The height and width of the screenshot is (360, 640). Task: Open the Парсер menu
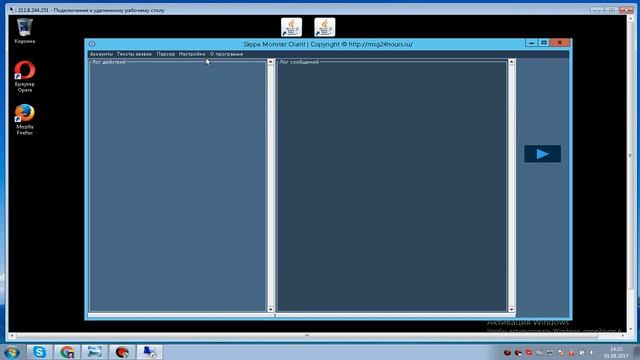coord(166,54)
